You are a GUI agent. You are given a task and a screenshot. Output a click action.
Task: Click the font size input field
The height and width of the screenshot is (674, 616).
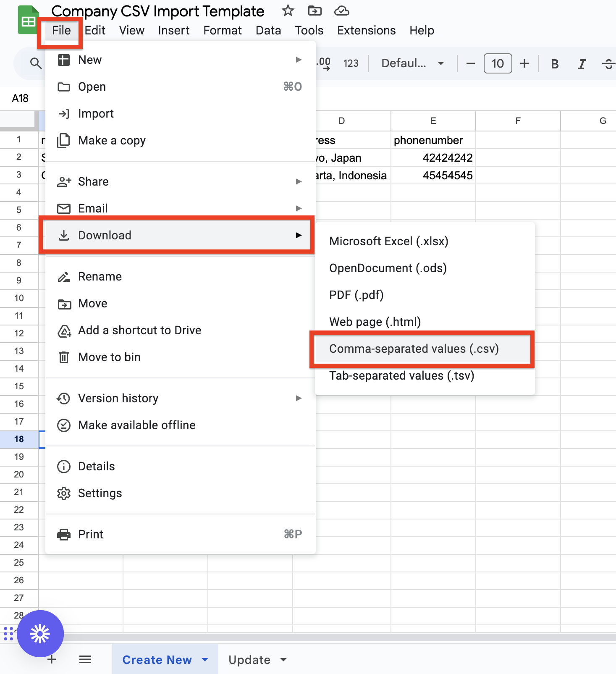[498, 64]
